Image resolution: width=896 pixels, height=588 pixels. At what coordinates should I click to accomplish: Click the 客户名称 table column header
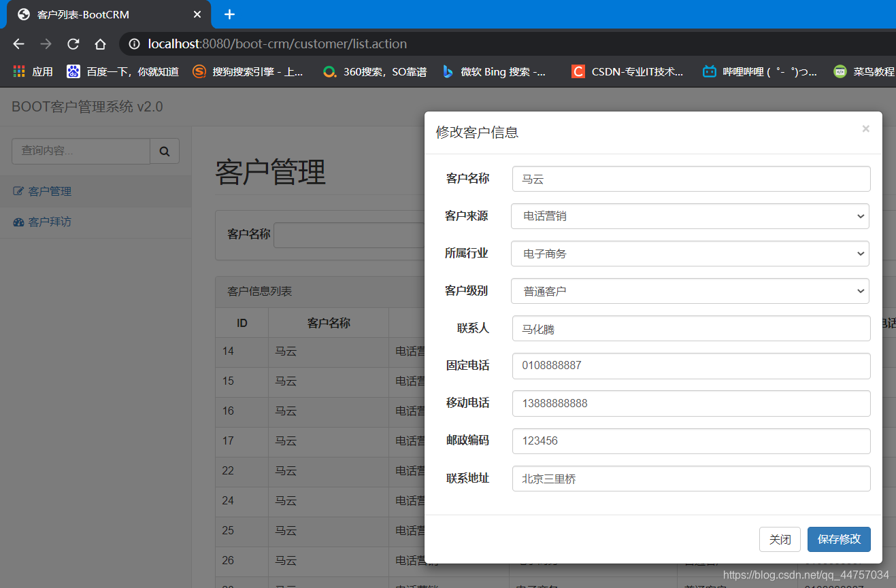(x=329, y=323)
